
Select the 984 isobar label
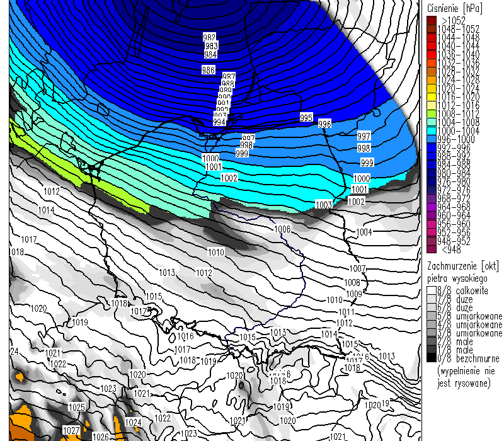pyautogui.click(x=210, y=54)
